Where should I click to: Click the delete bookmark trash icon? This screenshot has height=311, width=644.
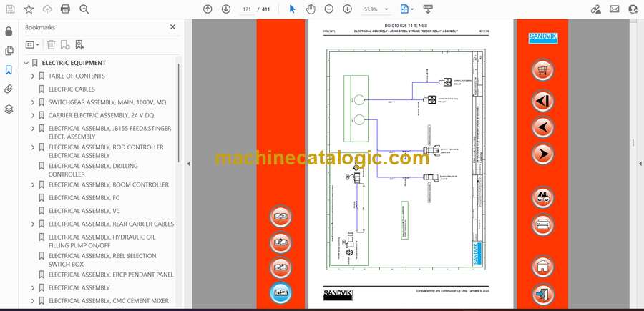click(x=51, y=45)
